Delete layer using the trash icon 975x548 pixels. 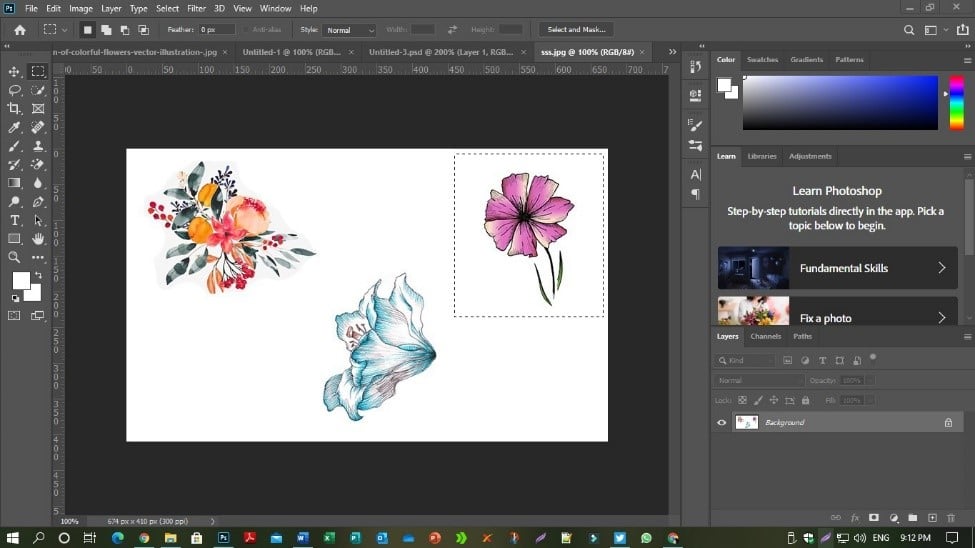[x=951, y=518]
